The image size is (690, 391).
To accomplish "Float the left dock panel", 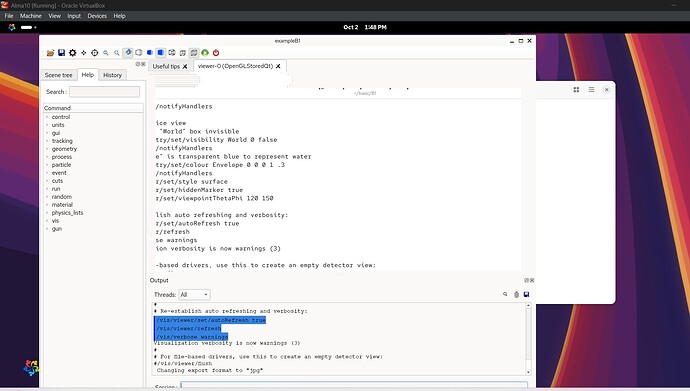I will pyautogui.click(x=138, y=64).
